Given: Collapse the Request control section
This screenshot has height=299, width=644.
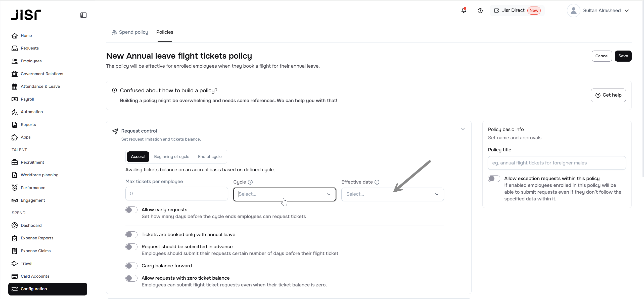Looking at the screenshot, I should [x=463, y=129].
